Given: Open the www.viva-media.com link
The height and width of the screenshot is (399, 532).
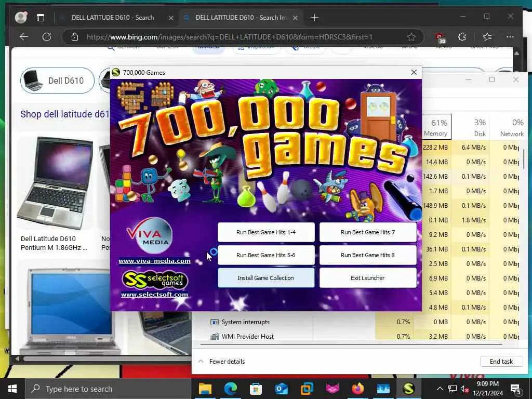Looking at the screenshot, I should 154,261.
